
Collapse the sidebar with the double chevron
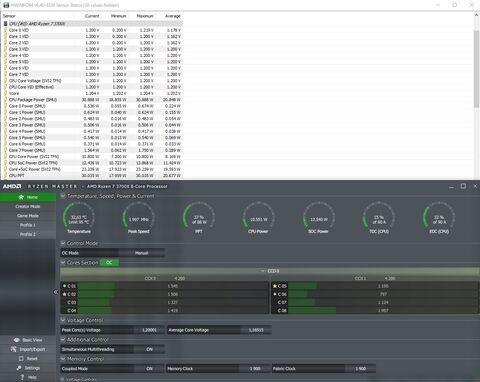click(56, 292)
